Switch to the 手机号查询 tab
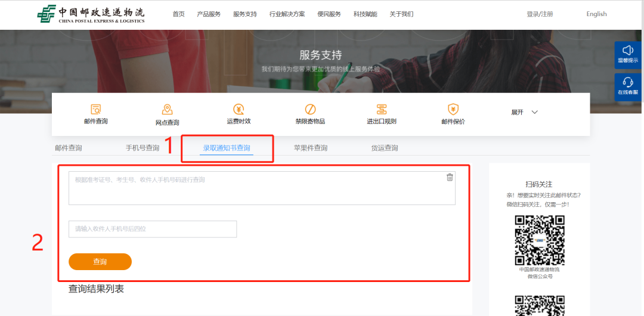This screenshot has height=316, width=644. pos(143,148)
